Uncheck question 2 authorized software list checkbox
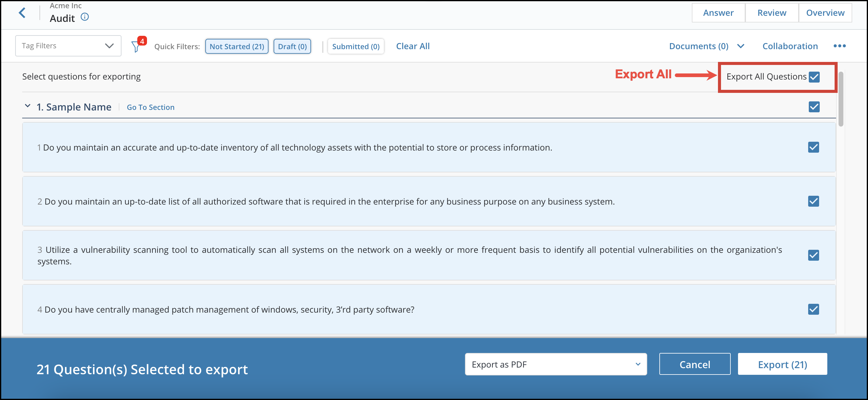868x400 pixels. click(x=813, y=201)
